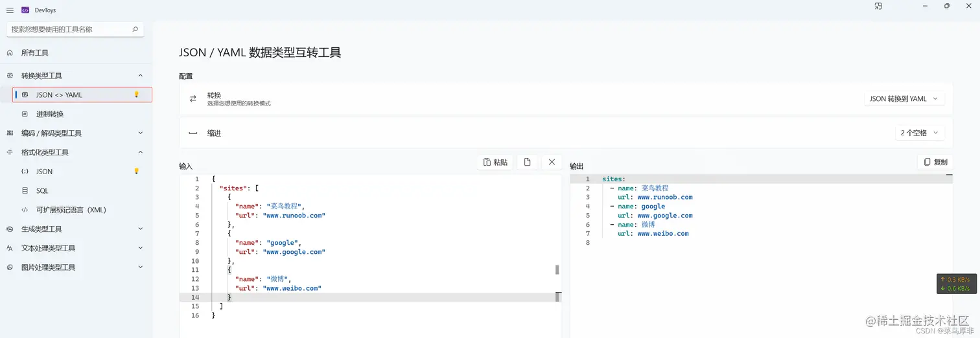Collapse the 转换类型工具 group
Image resolution: width=980 pixels, height=338 pixels.
pyautogui.click(x=76, y=76)
